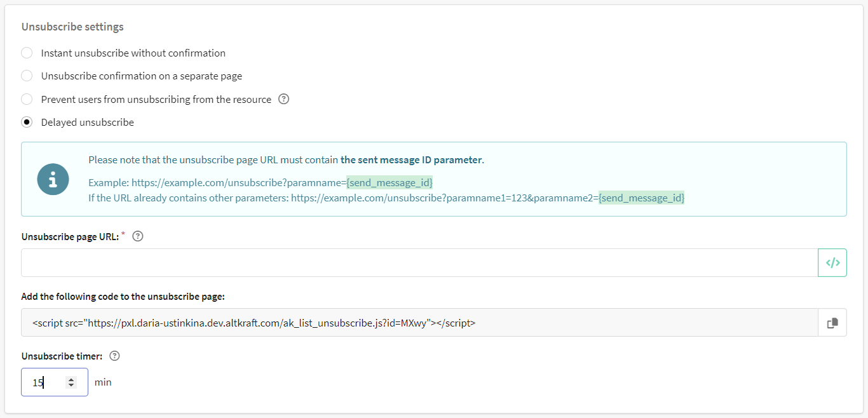The image size is (868, 418).
Task: Click the Unsubscribe timer minutes field
Action: tap(55, 382)
